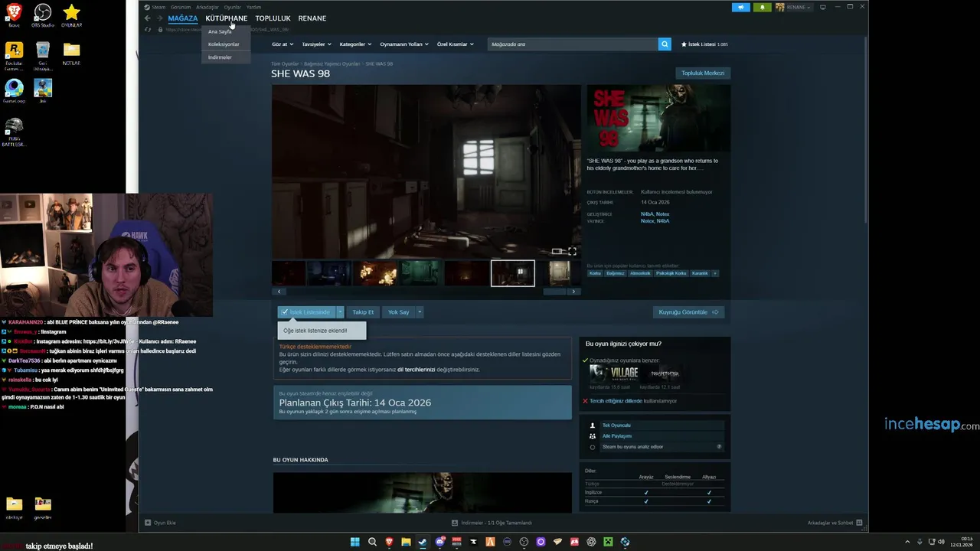The image size is (980, 551).
Task: Click the Psikolojik Korku tag
Action: (x=671, y=273)
